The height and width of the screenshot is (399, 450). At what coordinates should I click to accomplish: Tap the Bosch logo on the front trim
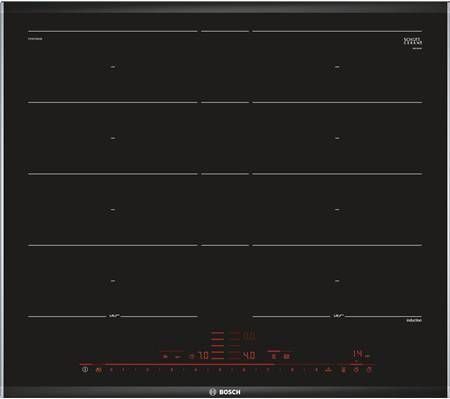[225, 392]
